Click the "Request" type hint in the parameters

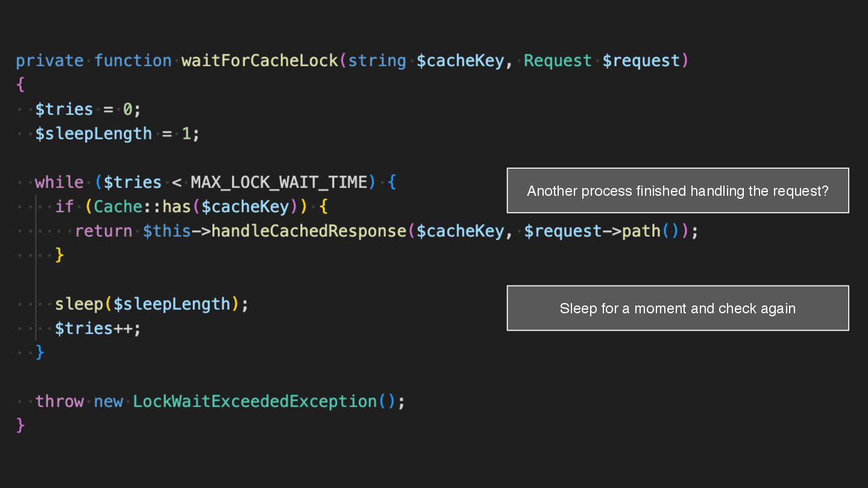[558, 61]
